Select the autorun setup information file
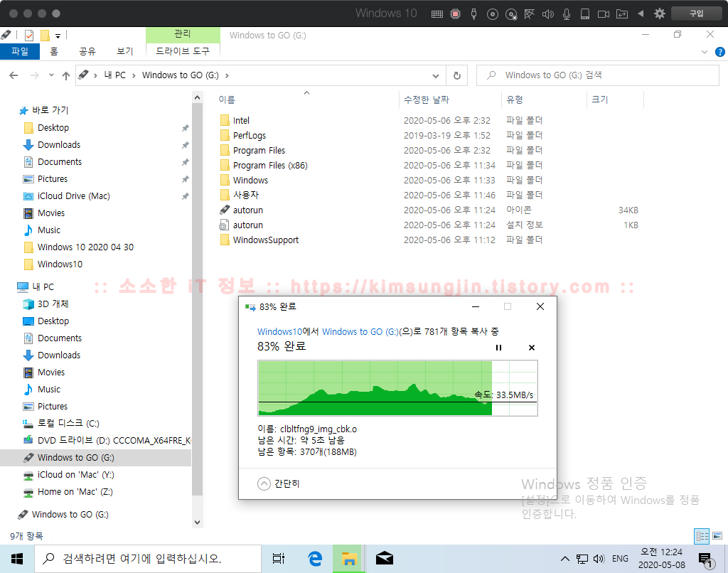 (x=248, y=225)
